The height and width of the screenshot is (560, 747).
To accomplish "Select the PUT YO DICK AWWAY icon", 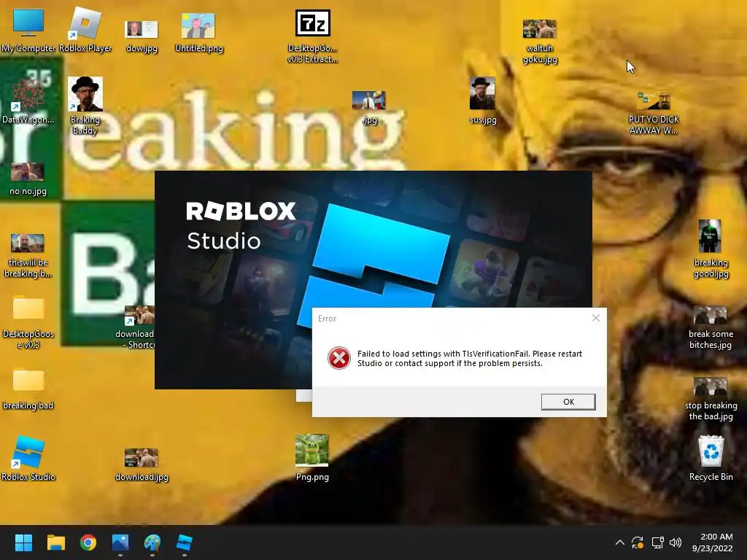I will [654, 113].
